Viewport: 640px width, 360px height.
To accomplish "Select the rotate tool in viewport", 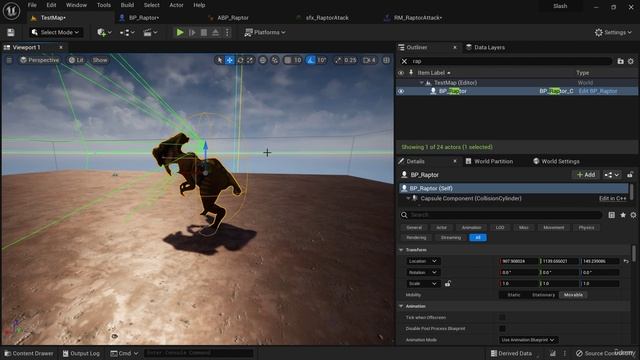I will pyautogui.click(x=240, y=60).
